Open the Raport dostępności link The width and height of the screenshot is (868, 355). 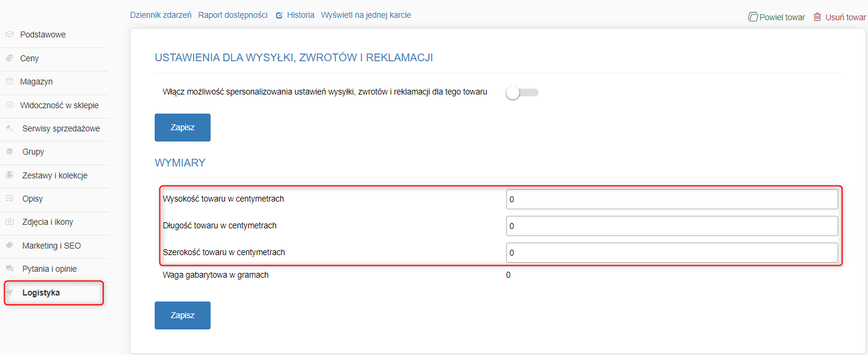click(233, 15)
